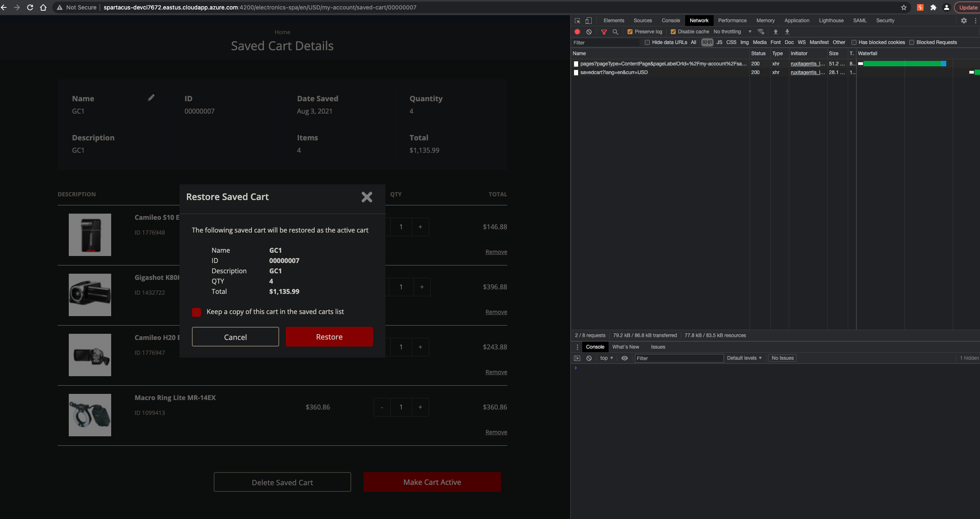
Task: Remove the Macro Ring Lite item
Action: pyautogui.click(x=496, y=432)
